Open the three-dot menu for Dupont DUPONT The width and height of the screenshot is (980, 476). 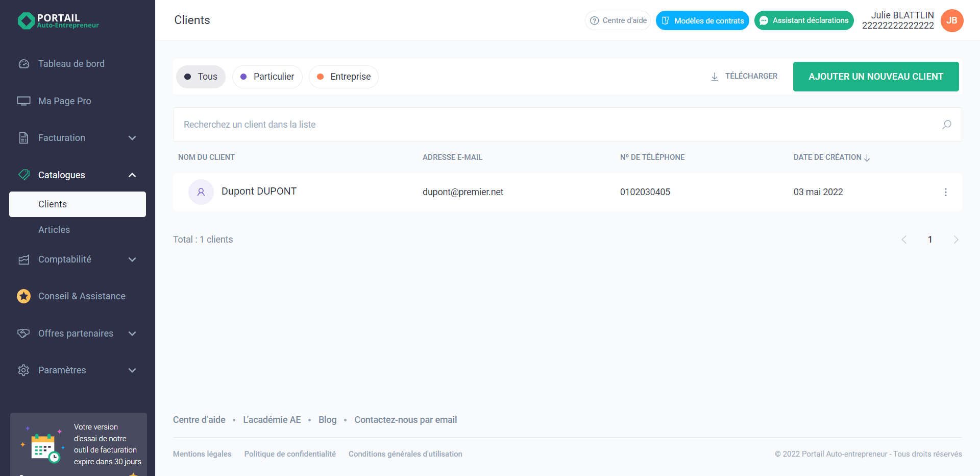[945, 192]
